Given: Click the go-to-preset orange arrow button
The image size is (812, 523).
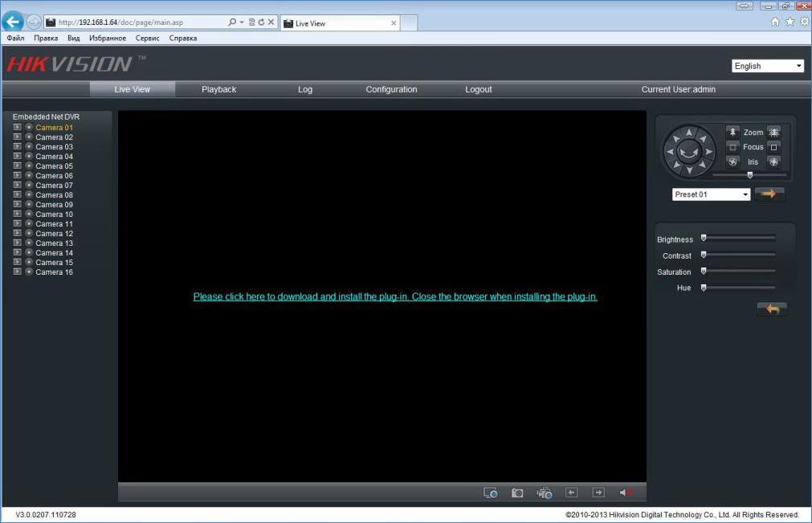Looking at the screenshot, I should (769, 194).
